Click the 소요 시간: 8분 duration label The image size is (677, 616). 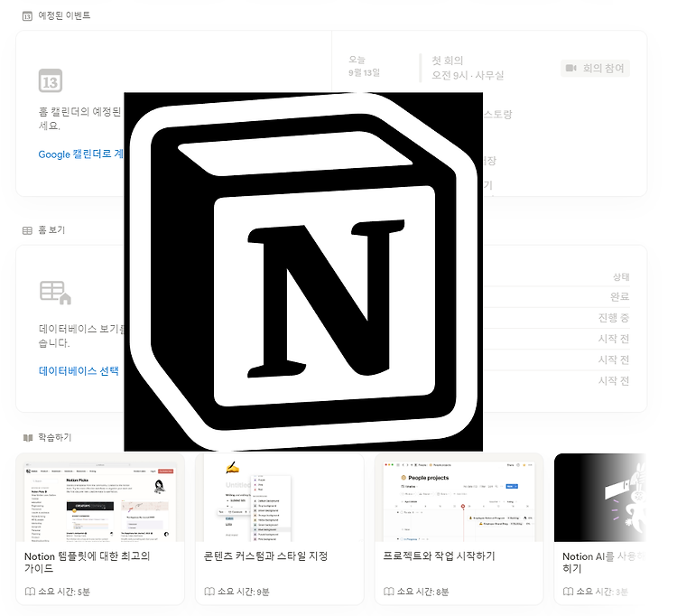[423, 592]
